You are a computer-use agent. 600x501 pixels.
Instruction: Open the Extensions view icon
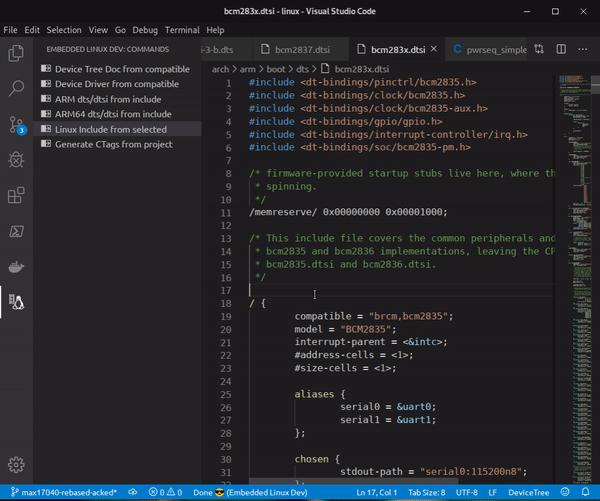tap(16, 195)
